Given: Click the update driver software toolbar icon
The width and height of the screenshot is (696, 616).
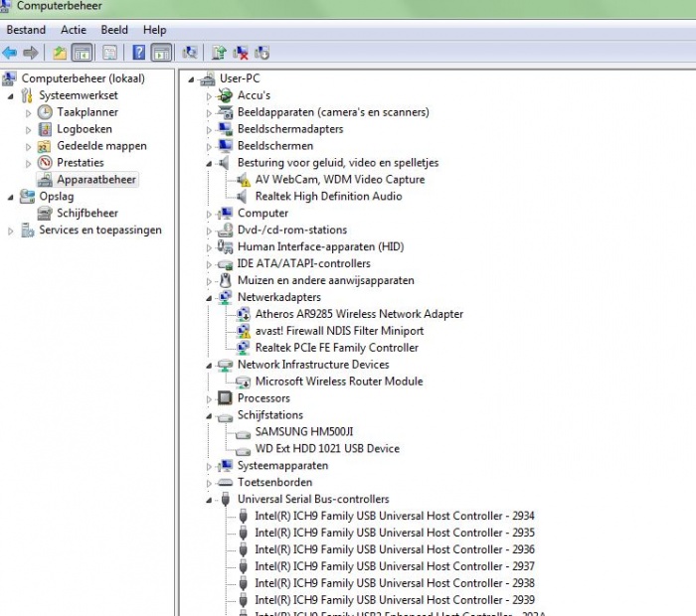Looking at the screenshot, I should tap(219, 53).
